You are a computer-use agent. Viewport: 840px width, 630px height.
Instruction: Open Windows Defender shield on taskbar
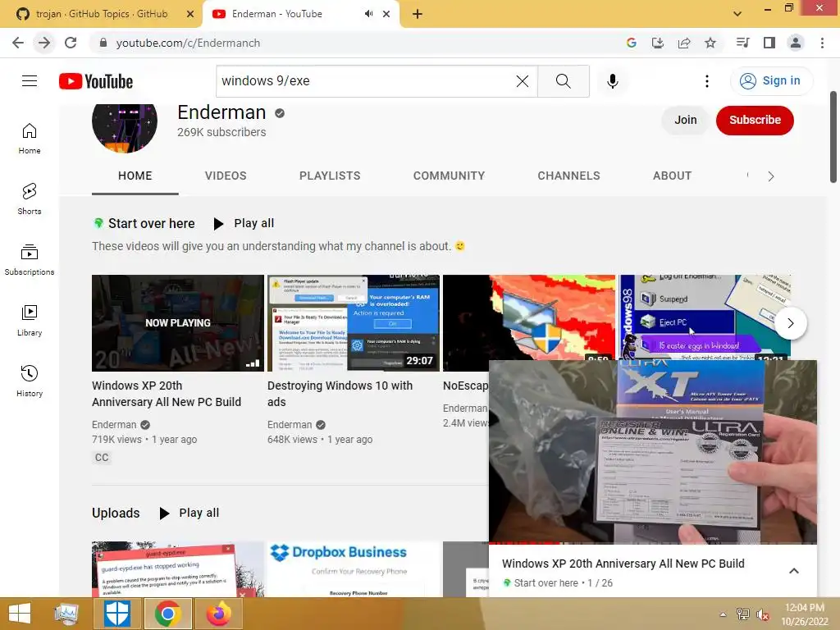point(117,614)
